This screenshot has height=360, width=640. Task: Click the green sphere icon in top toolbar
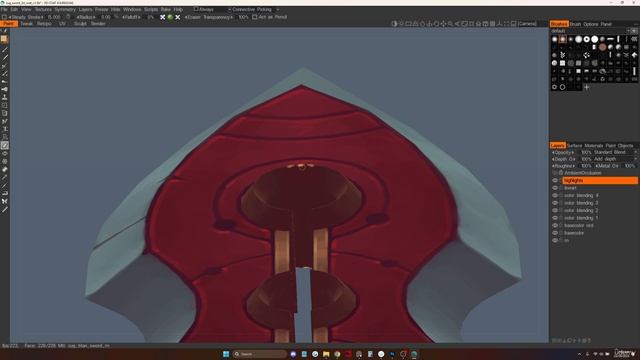point(170,17)
